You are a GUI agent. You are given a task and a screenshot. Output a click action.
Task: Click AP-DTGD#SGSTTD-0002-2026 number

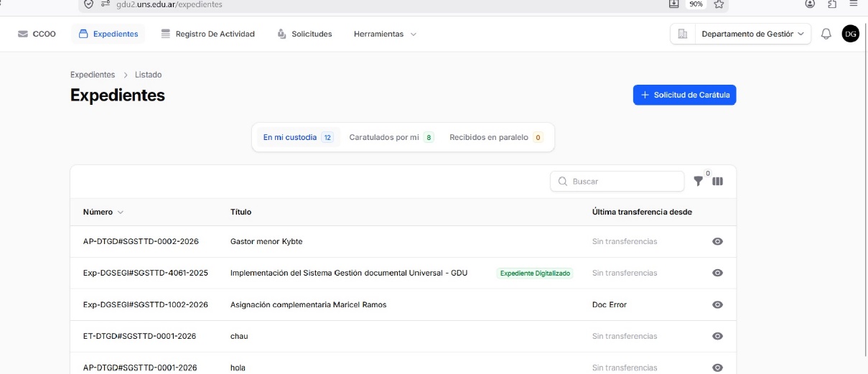pyautogui.click(x=141, y=242)
